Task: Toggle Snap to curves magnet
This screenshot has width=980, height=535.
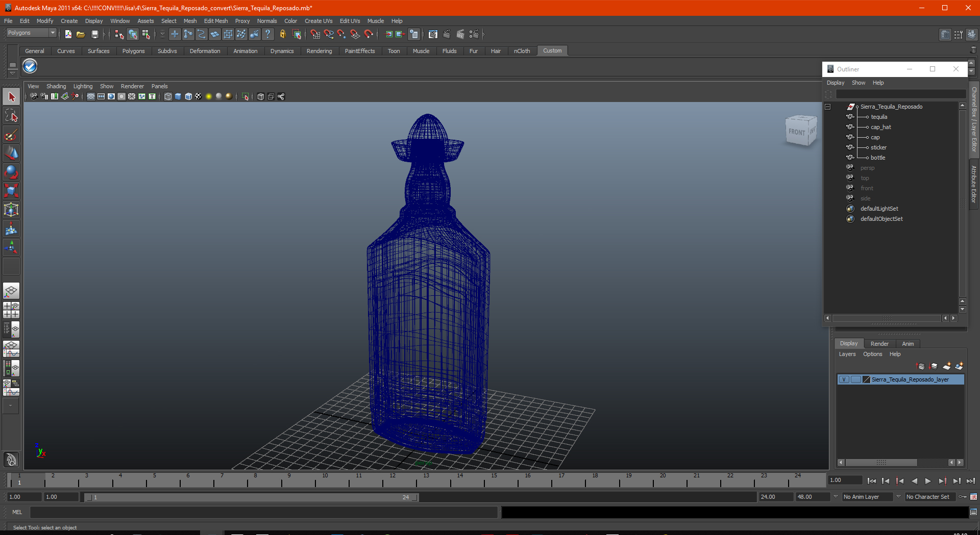Action: (328, 34)
